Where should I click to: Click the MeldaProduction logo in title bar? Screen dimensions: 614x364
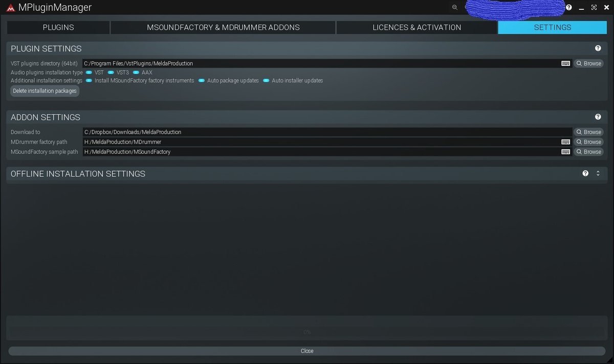point(10,8)
